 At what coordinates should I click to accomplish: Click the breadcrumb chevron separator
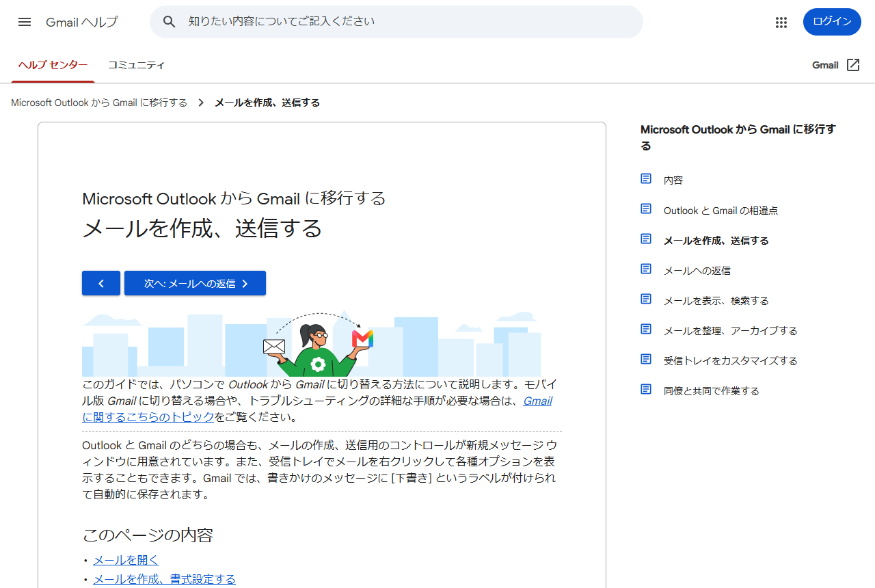pyautogui.click(x=201, y=103)
